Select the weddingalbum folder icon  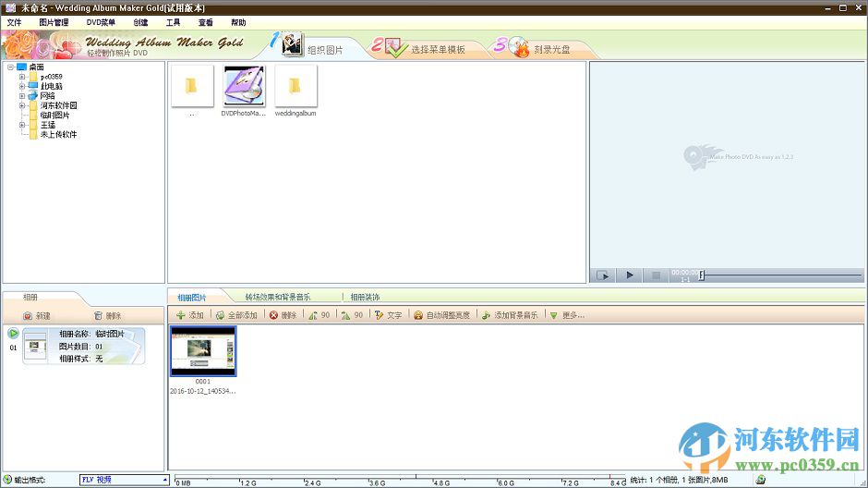[295, 86]
